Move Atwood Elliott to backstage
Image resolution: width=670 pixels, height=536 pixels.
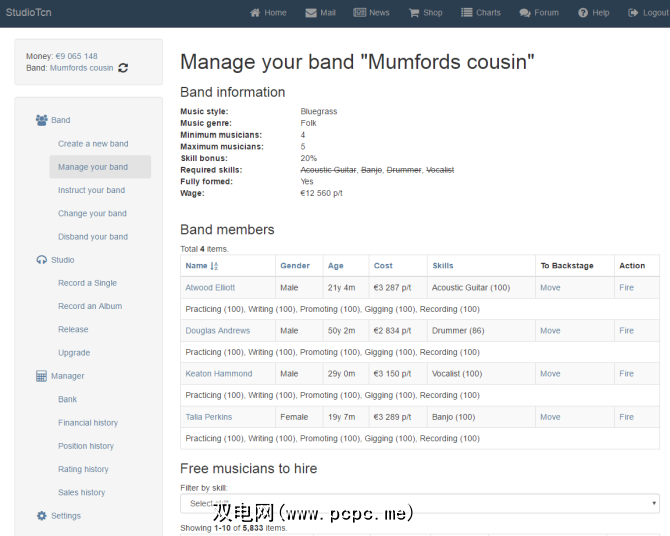tap(550, 288)
